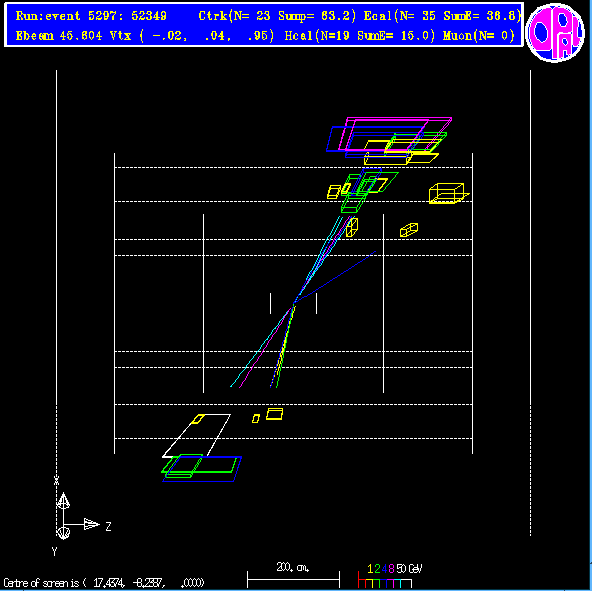Select the large magenta rectangle cluster at the top
Screen dimensions: 592x591
pos(395,134)
